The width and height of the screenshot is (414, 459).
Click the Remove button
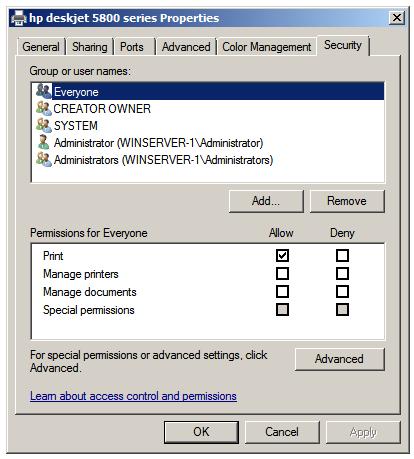point(347,201)
